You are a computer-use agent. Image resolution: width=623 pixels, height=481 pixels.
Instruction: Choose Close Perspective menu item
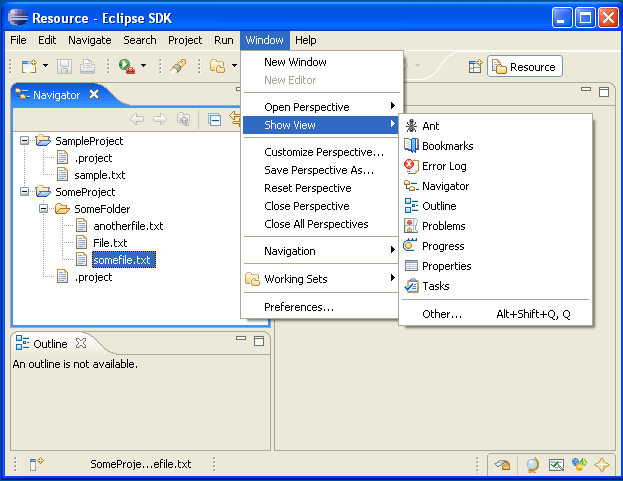coord(322,206)
